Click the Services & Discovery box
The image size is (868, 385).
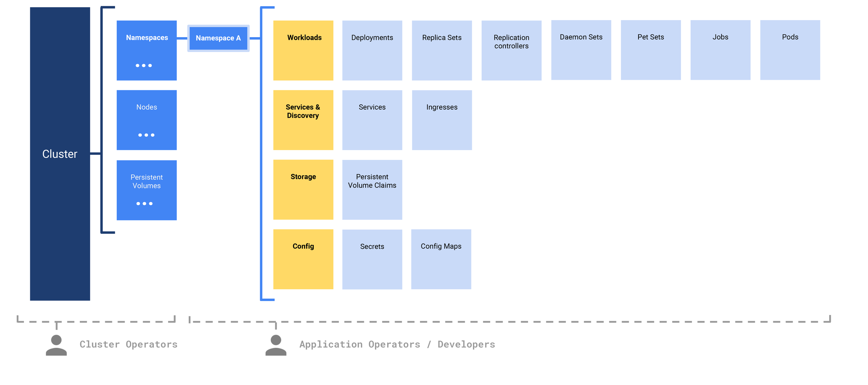pyautogui.click(x=303, y=120)
